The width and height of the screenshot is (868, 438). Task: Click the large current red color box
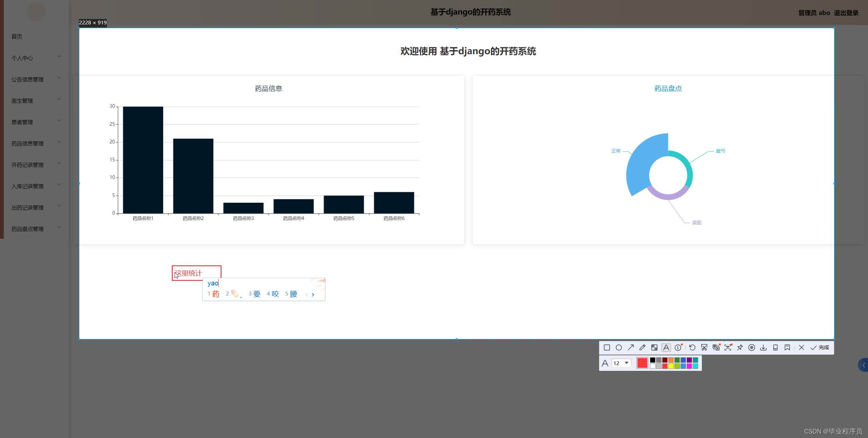[642, 363]
